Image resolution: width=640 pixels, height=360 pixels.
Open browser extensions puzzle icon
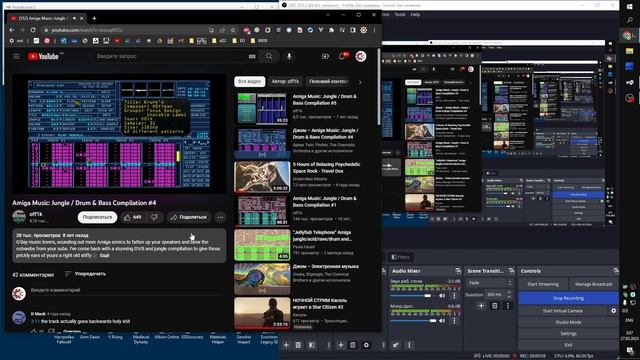[331, 30]
